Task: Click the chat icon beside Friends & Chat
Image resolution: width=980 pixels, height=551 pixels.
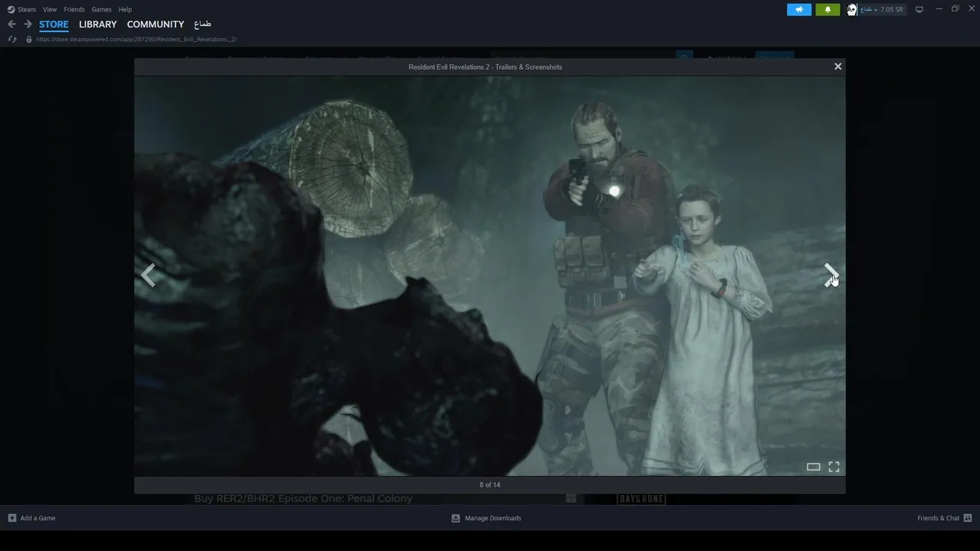Action: pos(968,518)
